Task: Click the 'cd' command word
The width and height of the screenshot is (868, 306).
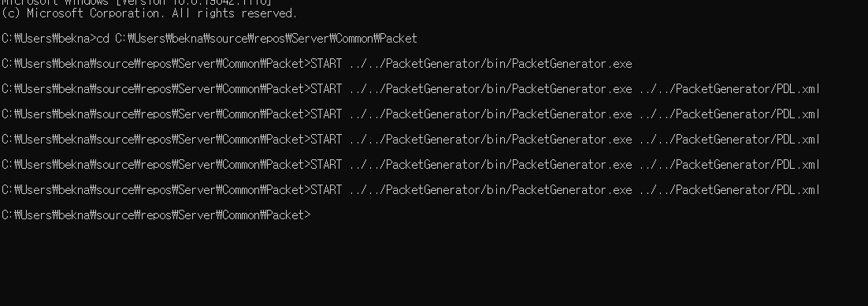Action: [x=103, y=39]
